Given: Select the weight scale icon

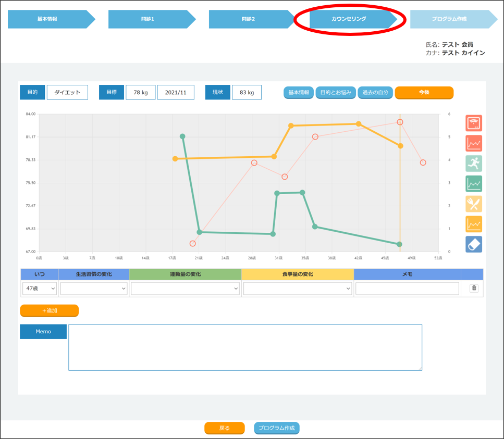Looking at the screenshot, I should click(473, 123).
